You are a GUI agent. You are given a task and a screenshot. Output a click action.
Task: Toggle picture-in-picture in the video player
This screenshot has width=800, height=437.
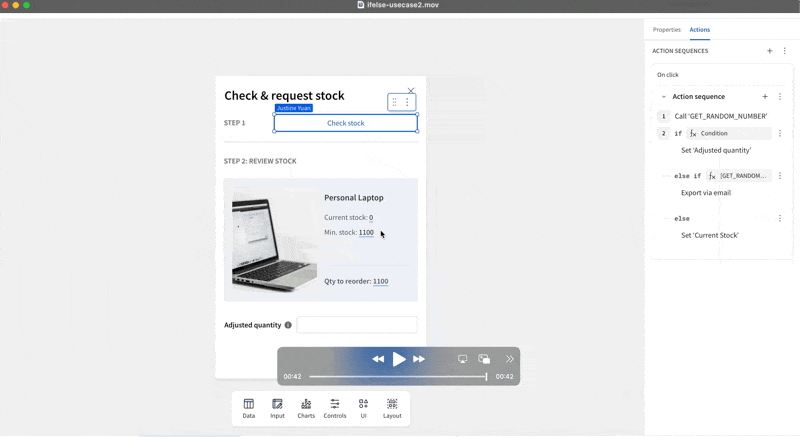click(x=484, y=359)
